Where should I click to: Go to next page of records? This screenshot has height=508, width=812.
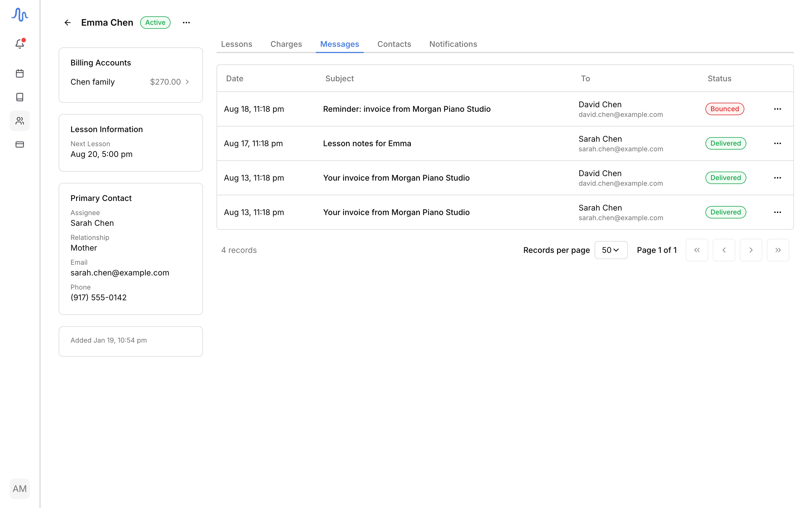coord(751,250)
